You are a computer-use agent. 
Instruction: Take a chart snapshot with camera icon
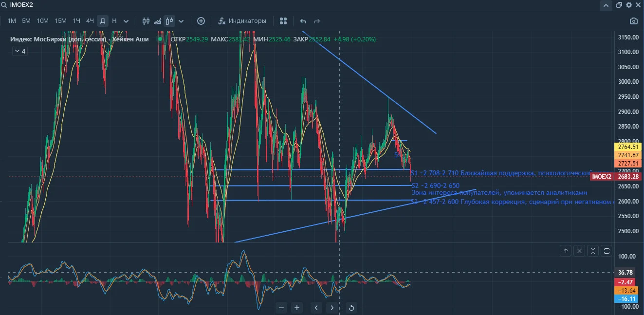click(x=633, y=21)
